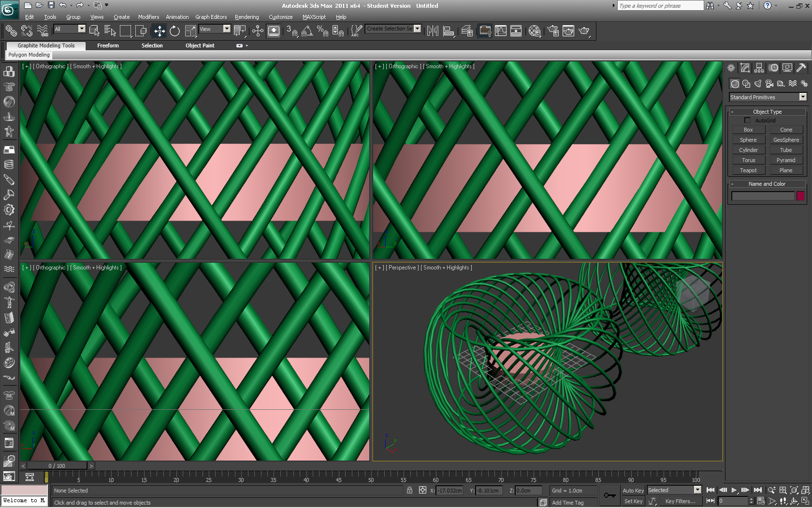
Task: Select the Shapes category icon
Action: (746, 84)
